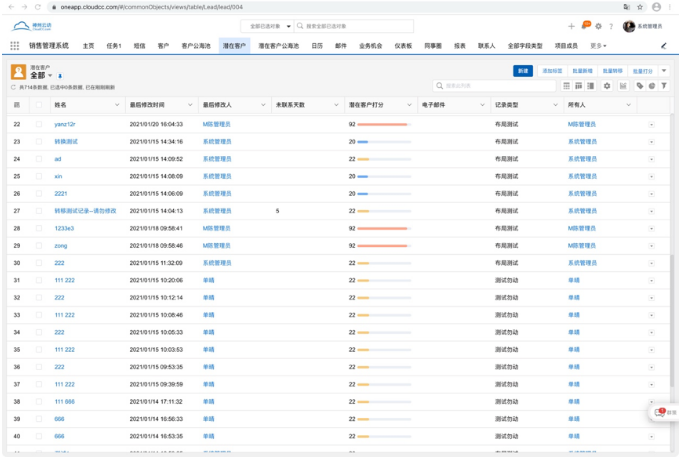
Task: Open the app launcher grid icon
Action: coord(14,46)
